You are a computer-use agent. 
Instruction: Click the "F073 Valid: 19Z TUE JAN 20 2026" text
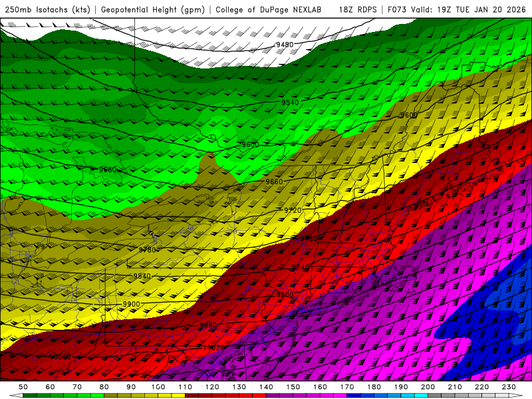[457, 10]
